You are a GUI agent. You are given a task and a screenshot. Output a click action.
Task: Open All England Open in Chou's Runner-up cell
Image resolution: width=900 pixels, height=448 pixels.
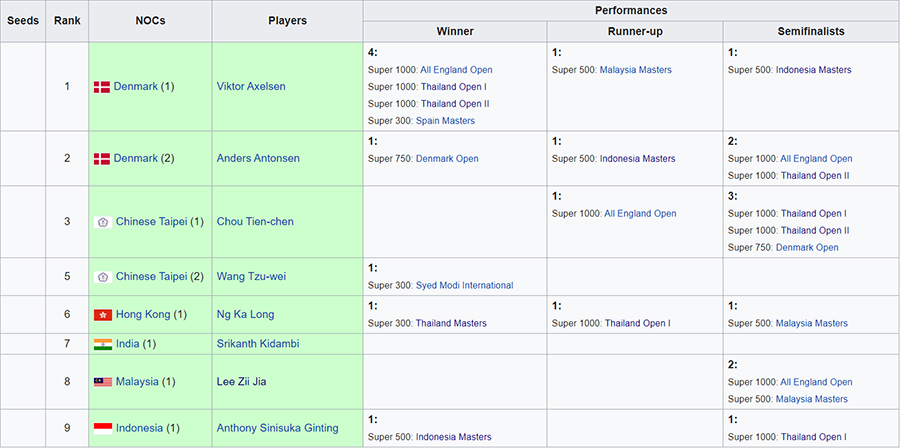640,213
